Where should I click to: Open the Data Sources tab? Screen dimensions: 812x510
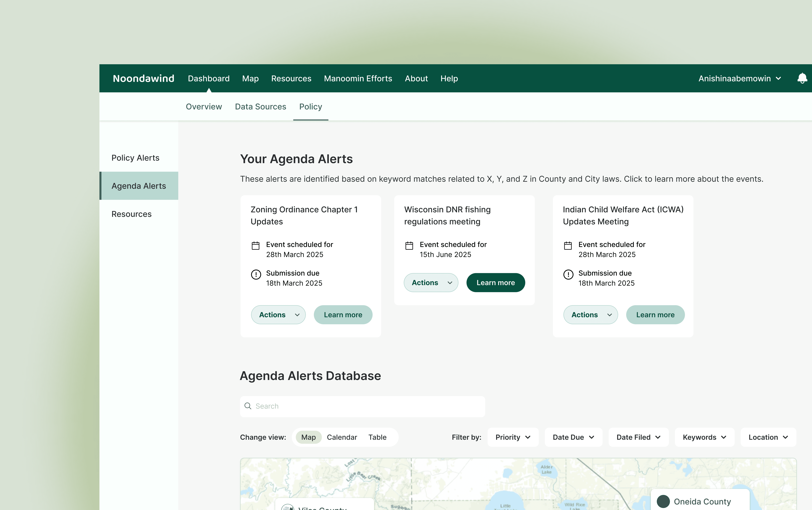pyautogui.click(x=260, y=107)
